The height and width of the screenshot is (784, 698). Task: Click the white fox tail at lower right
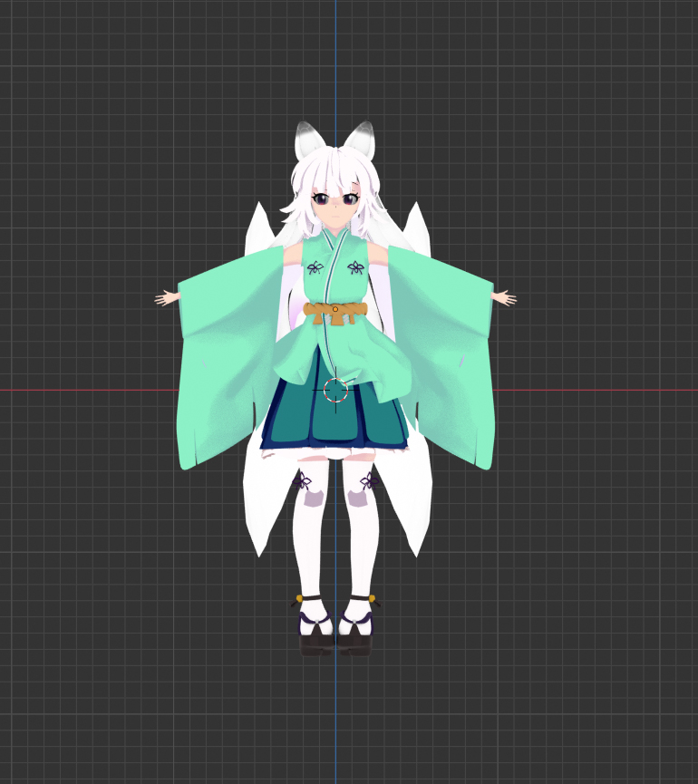(x=412, y=508)
